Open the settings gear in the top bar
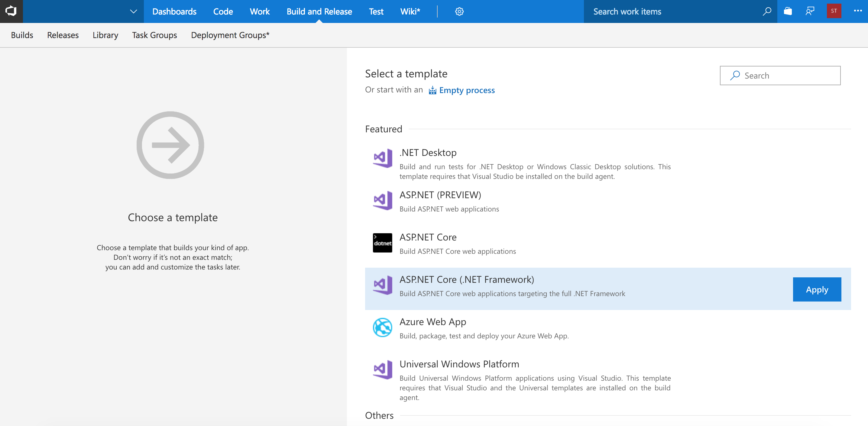Viewport: 868px width, 426px height. click(x=459, y=11)
